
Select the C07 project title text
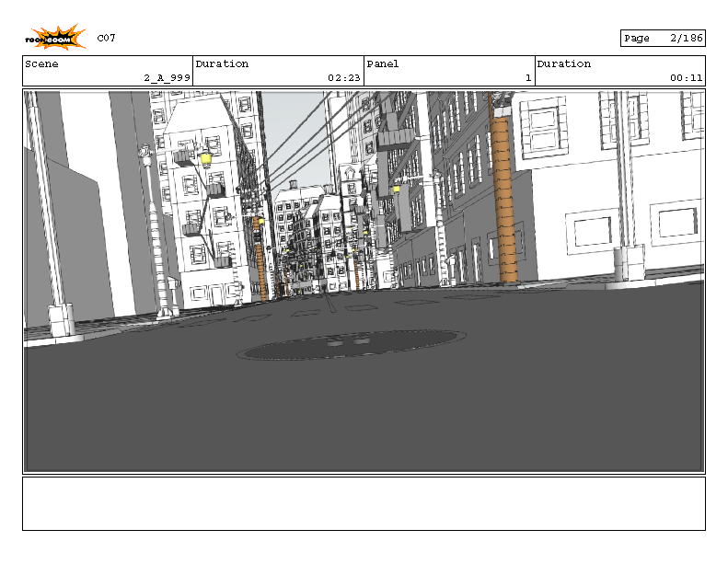(107, 38)
